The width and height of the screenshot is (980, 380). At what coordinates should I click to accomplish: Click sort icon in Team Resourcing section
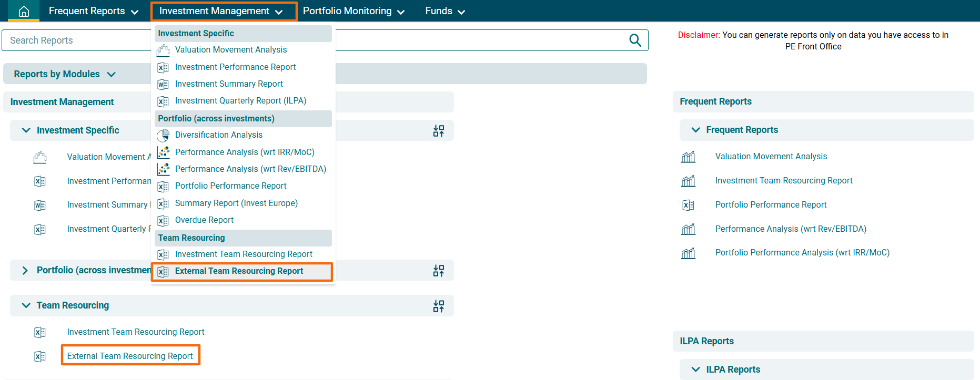[x=438, y=306]
